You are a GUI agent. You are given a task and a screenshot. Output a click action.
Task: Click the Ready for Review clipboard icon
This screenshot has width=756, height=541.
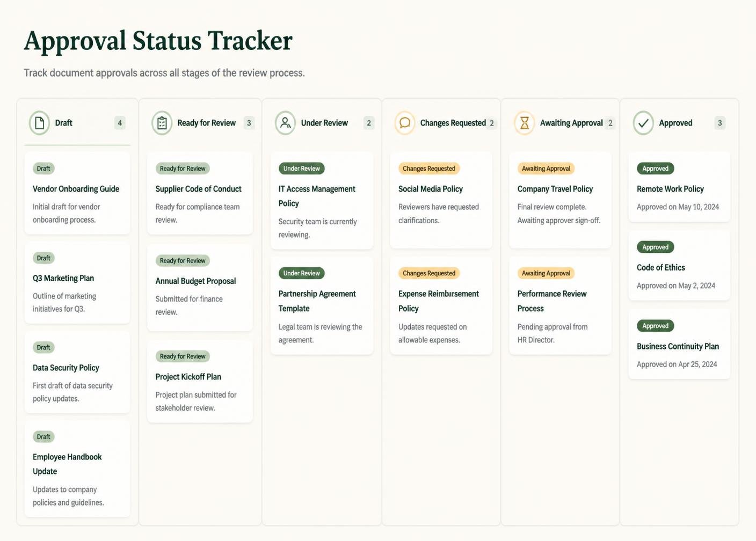(162, 123)
